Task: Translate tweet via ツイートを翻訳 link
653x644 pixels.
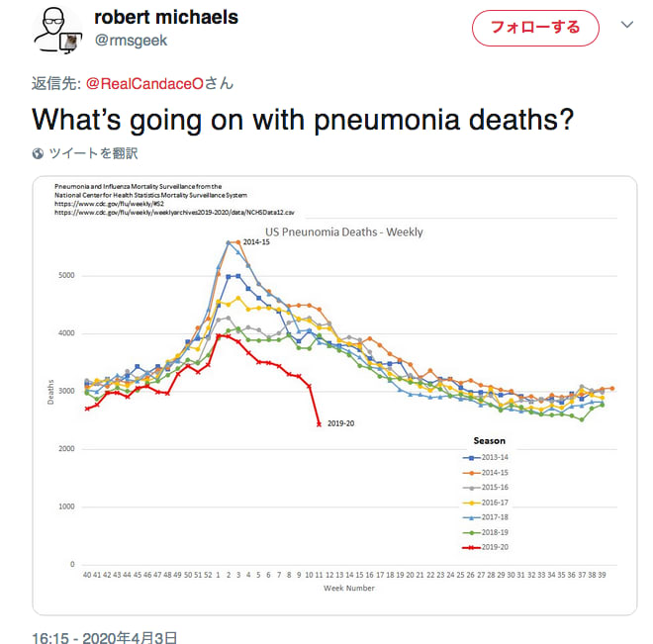Action: coord(93,153)
